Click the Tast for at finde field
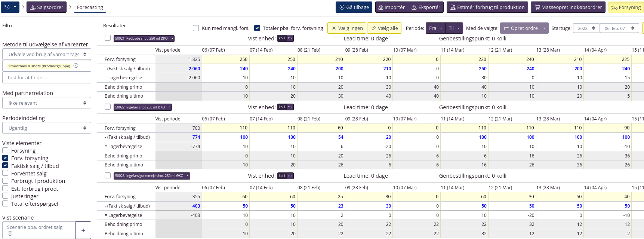Image resolution: width=644 pixels, height=239 pixels. 47,78
